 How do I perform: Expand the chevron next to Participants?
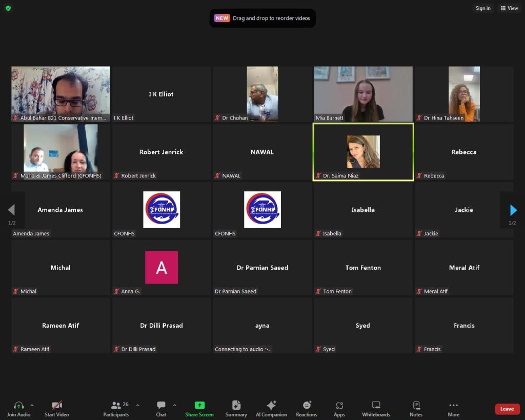tap(137, 405)
